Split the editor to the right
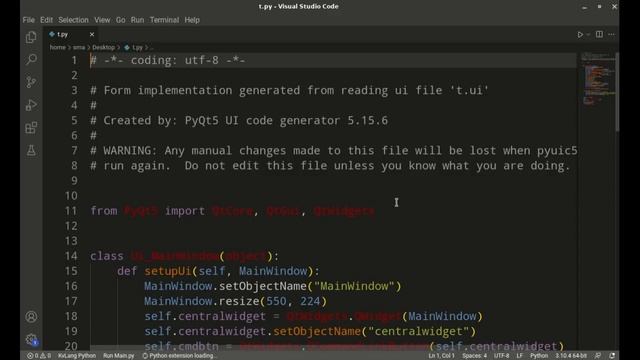640x360 pixels. pyautogui.click(x=599, y=34)
